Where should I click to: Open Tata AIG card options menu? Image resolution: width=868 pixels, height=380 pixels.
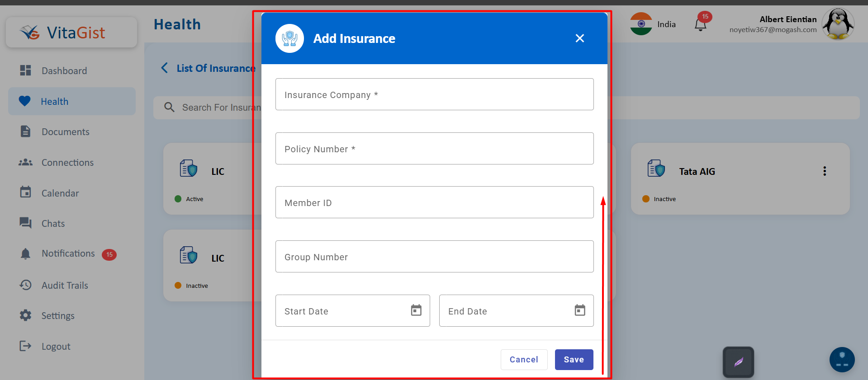point(824,171)
